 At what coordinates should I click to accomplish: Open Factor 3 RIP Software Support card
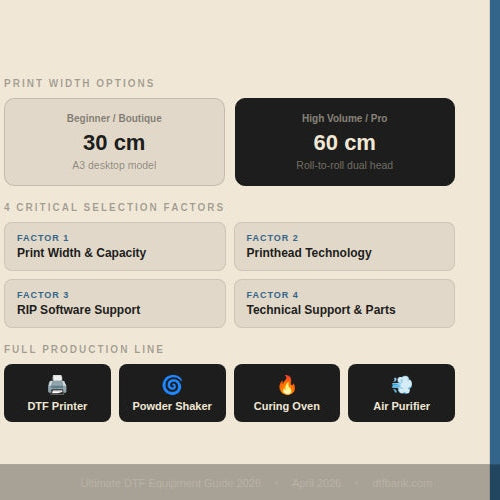[x=115, y=303]
